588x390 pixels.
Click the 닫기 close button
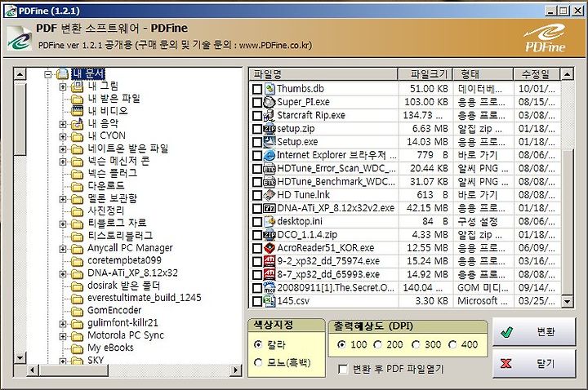click(534, 363)
